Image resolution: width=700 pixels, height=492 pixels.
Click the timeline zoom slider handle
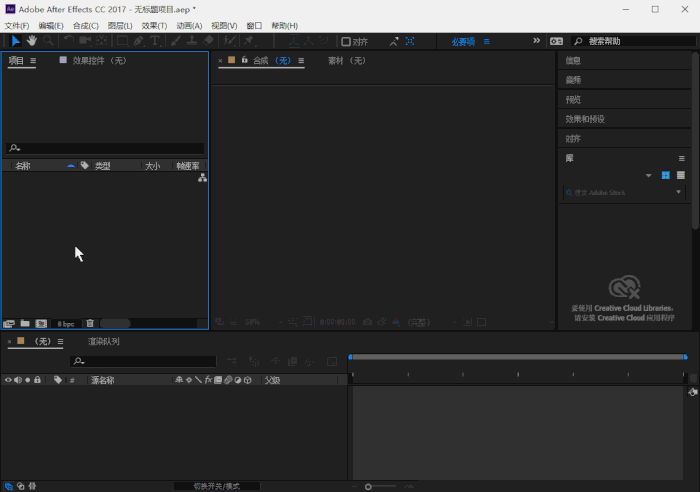click(368, 487)
